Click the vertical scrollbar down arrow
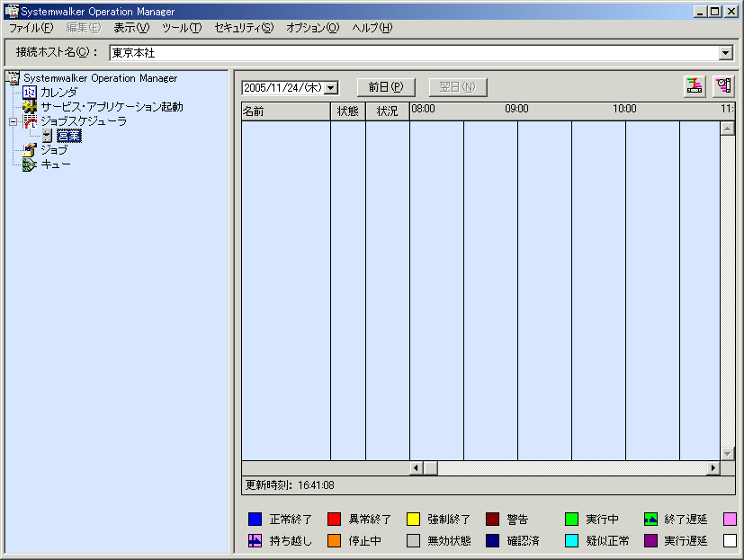 728,454
